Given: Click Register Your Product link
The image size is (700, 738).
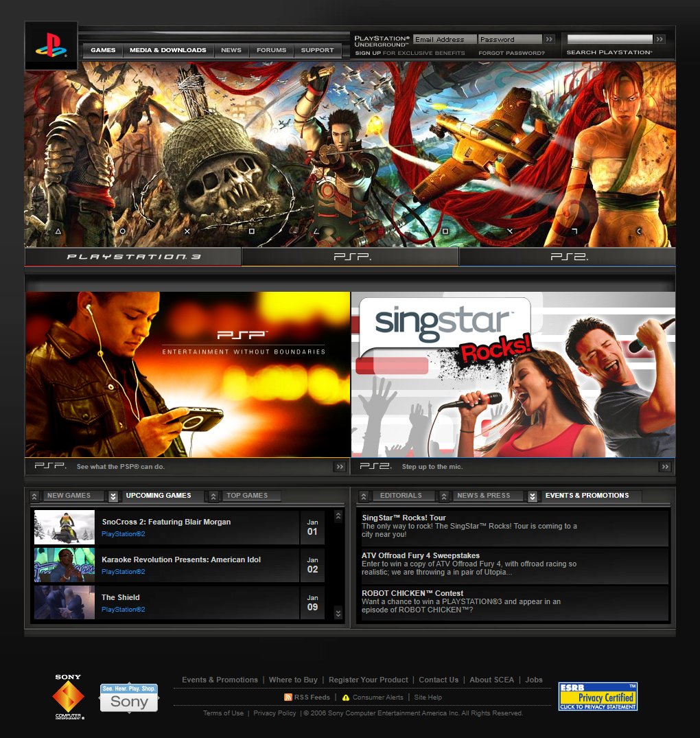Looking at the screenshot, I should coord(369,680).
